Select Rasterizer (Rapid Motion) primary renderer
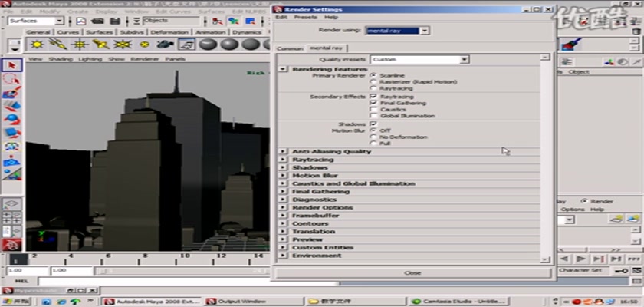This screenshot has height=307, width=644. point(373,82)
